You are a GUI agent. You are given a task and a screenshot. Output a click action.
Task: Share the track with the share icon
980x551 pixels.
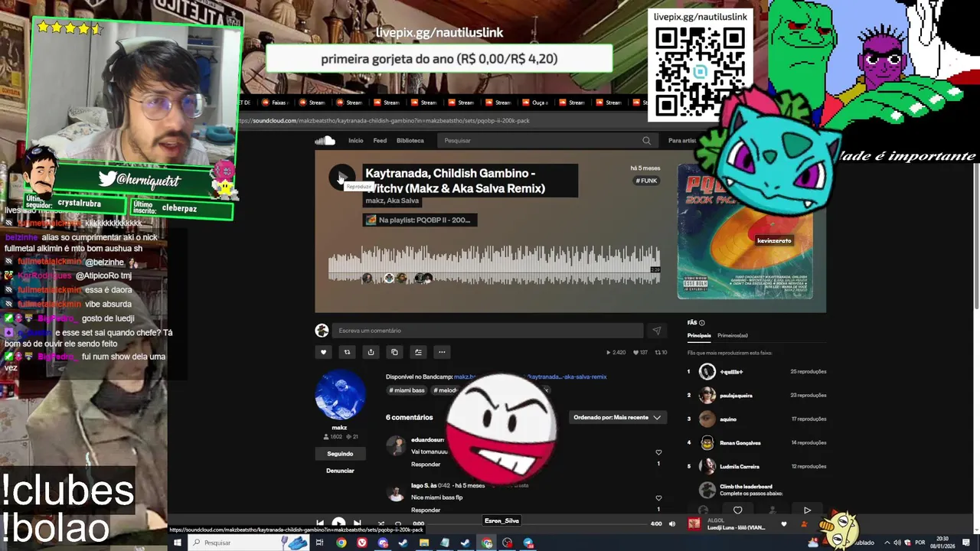click(371, 352)
